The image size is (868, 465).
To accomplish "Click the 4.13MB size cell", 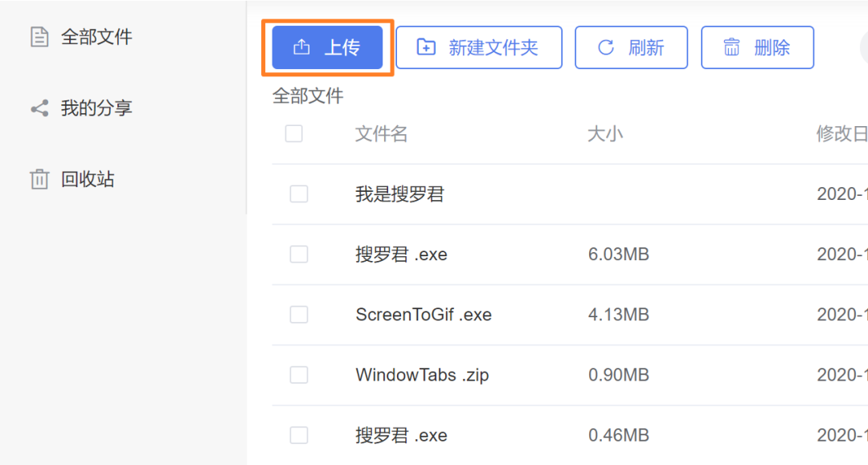I will point(618,315).
